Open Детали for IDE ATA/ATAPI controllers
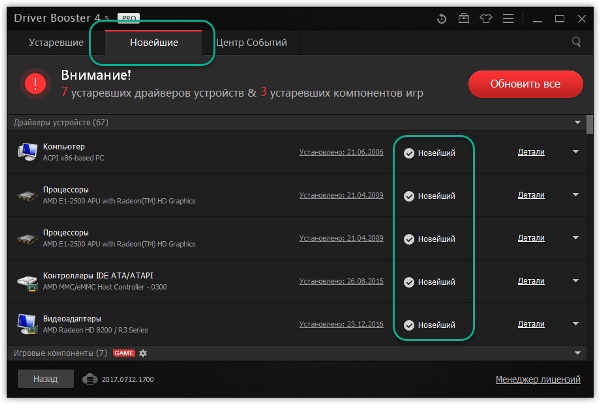Screen dimensions: 600x404 tap(531, 281)
